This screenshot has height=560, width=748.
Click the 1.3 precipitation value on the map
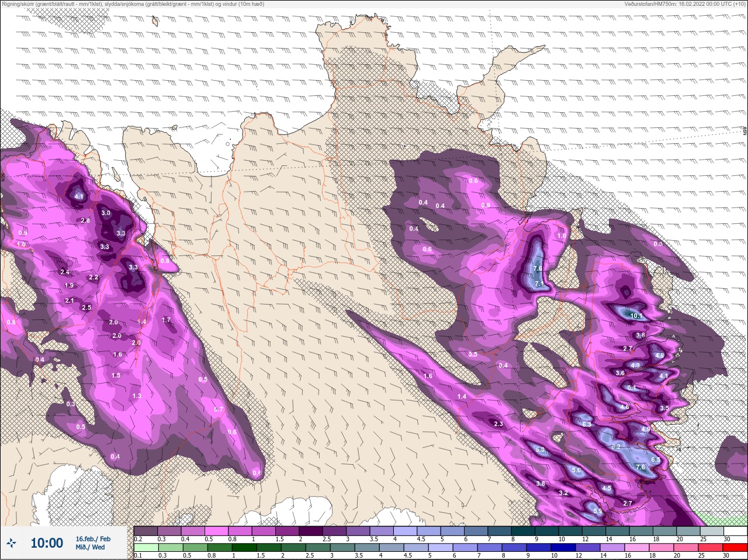point(137,396)
